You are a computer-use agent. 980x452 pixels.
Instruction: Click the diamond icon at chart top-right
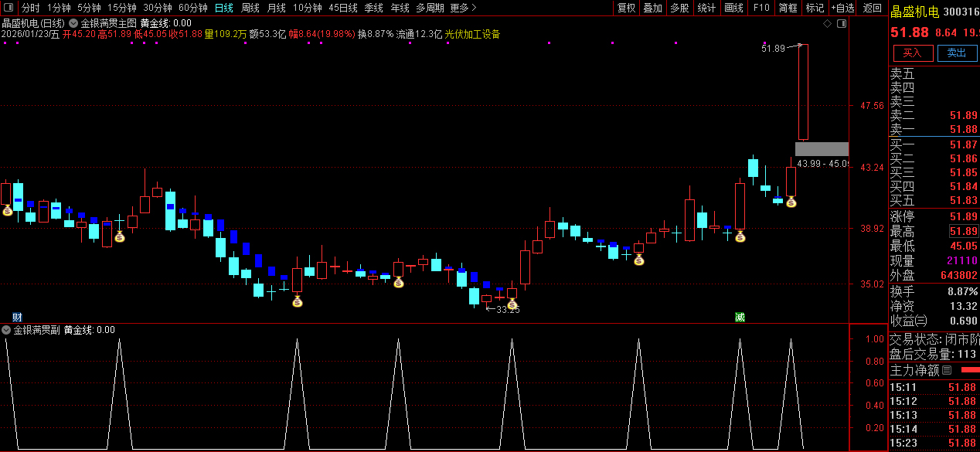827,24
